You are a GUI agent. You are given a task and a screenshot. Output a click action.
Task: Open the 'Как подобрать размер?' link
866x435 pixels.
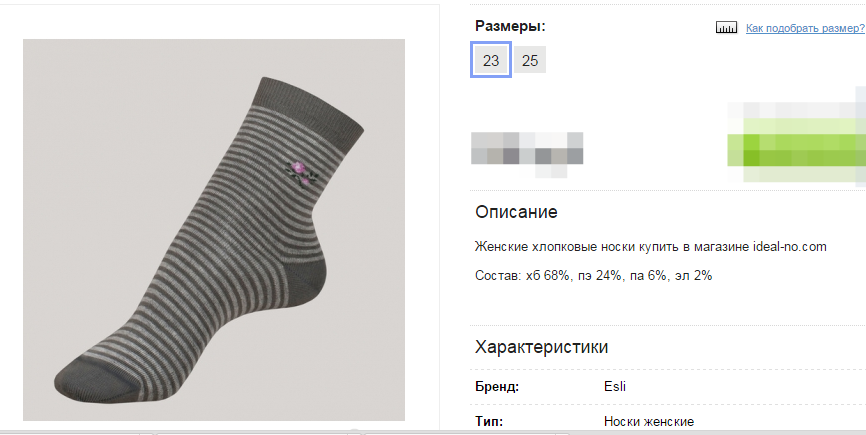click(x=805, y=28)
